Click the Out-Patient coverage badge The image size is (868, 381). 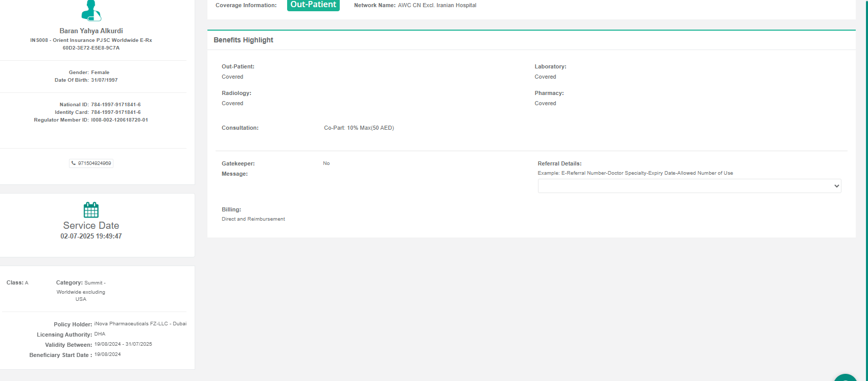click(x=313, y=5)
